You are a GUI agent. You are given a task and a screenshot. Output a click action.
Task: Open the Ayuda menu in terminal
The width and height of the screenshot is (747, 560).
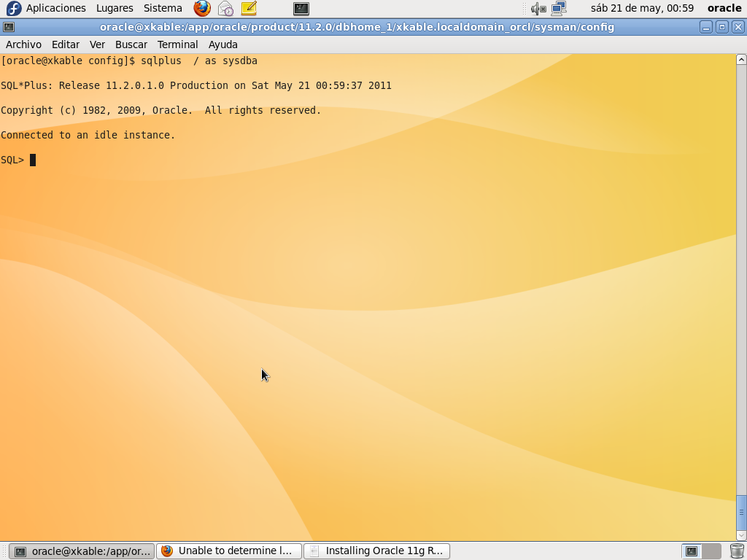[223, 44]
